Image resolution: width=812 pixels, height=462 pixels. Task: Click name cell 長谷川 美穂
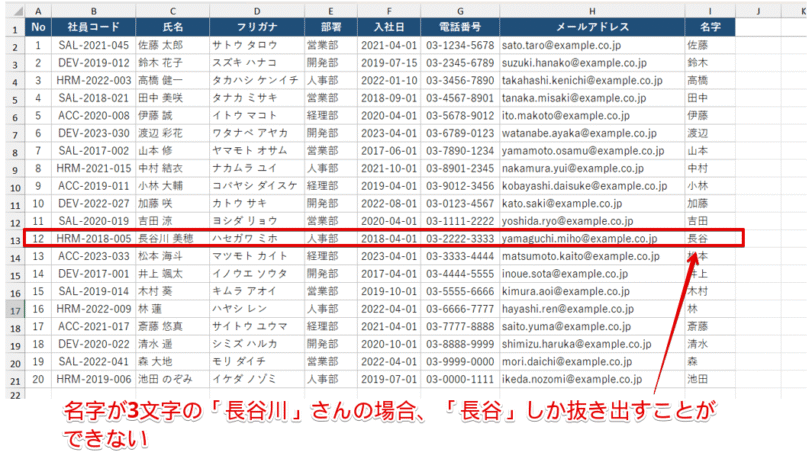(172, 238)
